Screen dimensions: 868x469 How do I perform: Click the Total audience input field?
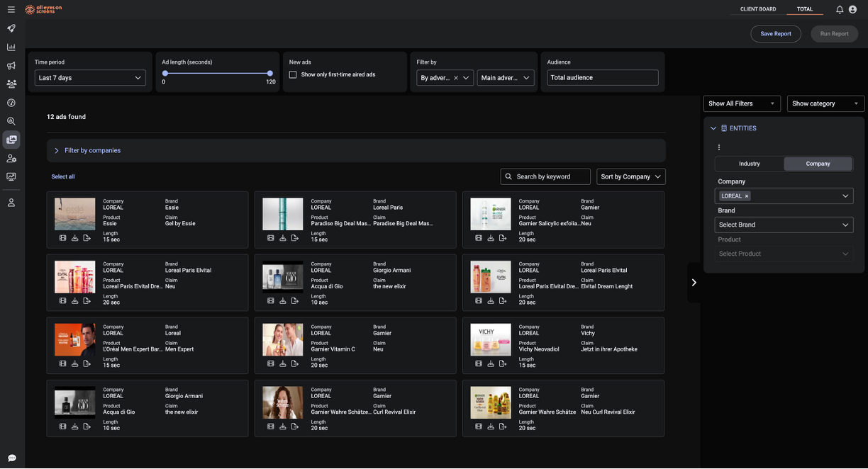click(x=603, y=78)
